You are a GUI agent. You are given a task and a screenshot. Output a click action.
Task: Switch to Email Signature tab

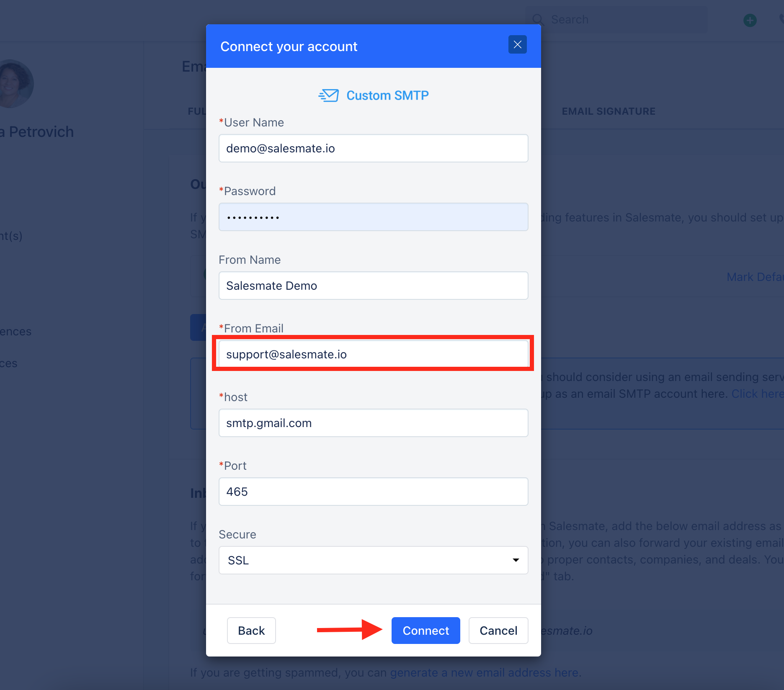[x=609, y=111]
